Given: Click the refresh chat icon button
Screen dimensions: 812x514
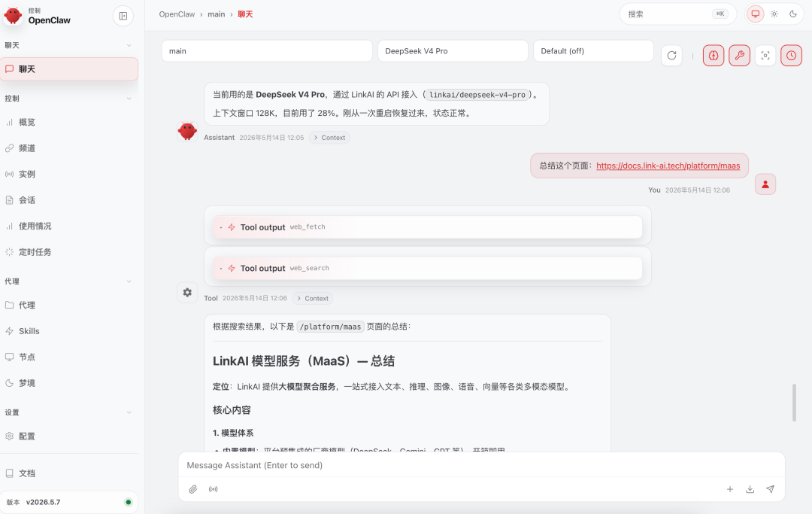Looking at the screenshot, I should coord(671,56).
